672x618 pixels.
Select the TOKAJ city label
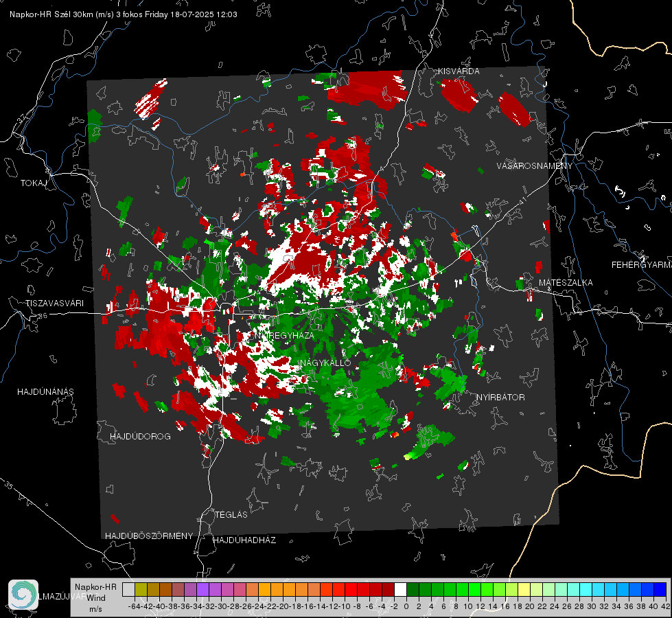tap(34, 183)
